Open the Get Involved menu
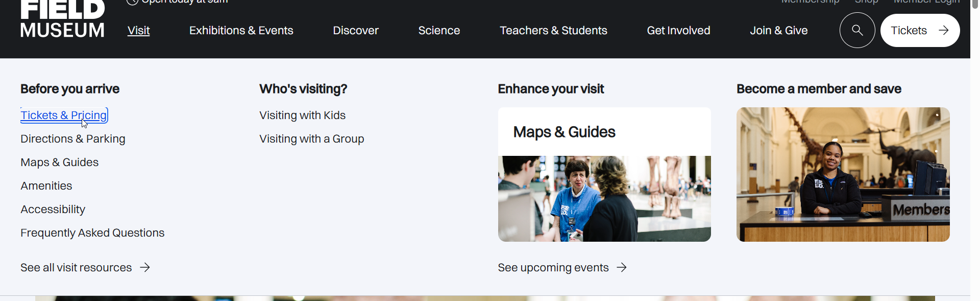 (x=678, y=31)
